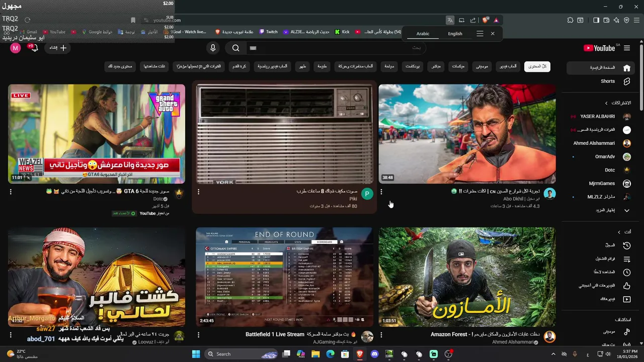
Task: Select English tab in translate popup
Action: click(x=455, y=34)
